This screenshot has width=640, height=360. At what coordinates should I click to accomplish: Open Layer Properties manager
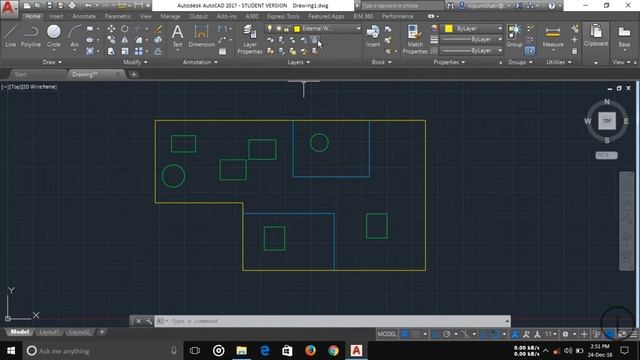tap(249, 39)
